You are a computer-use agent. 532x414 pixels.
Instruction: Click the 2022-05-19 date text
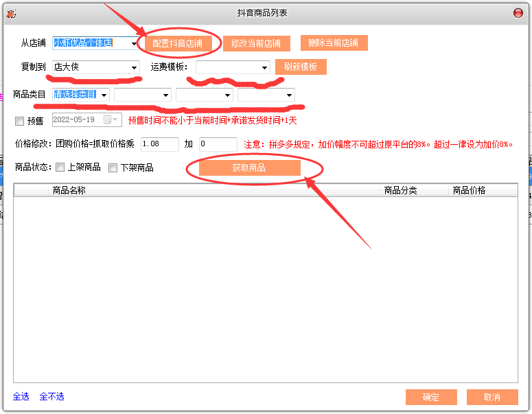click(74, 119)
